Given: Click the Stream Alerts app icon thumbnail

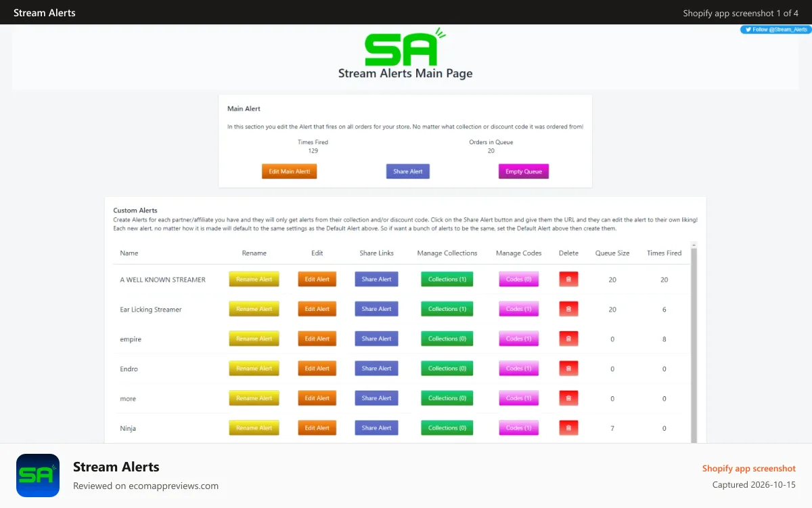Looking at the screenshot, I should (38, 475).
